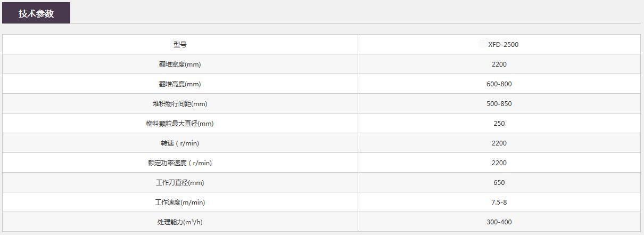Select the 2200 value in 翻堆宽度 row
This screenshot has width=644, height=235.
[x=499, y=64]
